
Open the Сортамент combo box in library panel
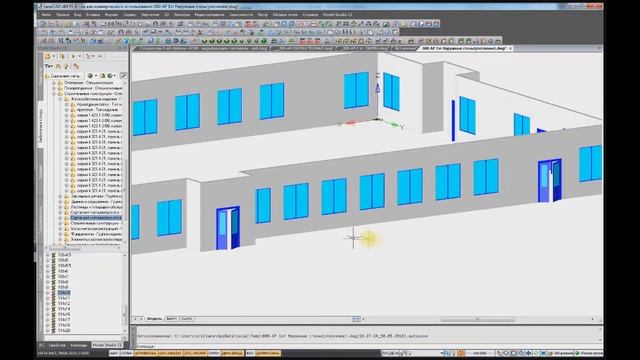[64, 76]
